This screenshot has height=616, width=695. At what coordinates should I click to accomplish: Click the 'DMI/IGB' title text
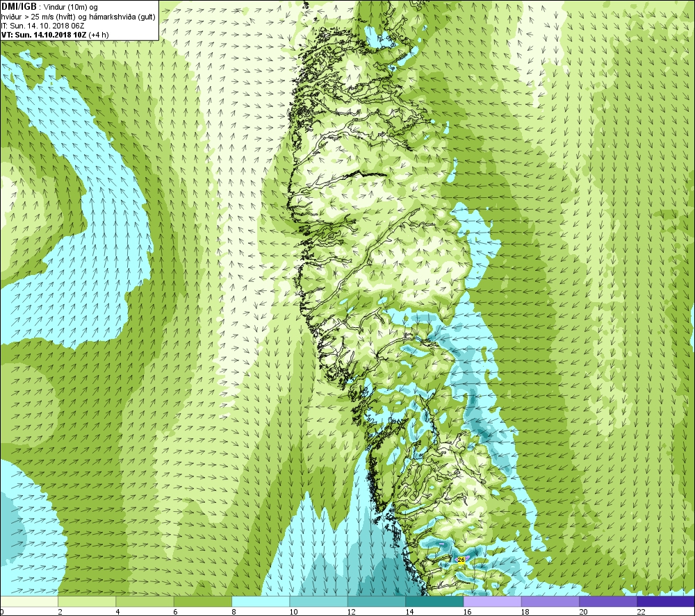19,7
